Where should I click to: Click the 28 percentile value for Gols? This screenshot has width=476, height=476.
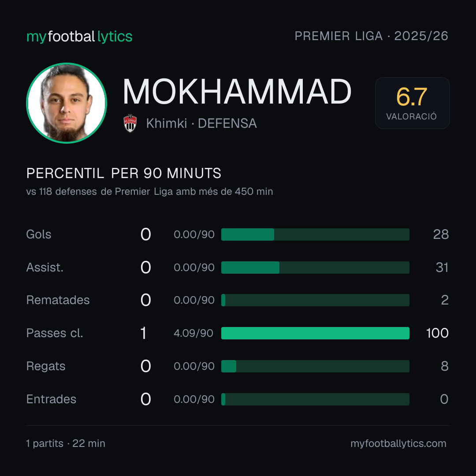click(x=441, y=234)
